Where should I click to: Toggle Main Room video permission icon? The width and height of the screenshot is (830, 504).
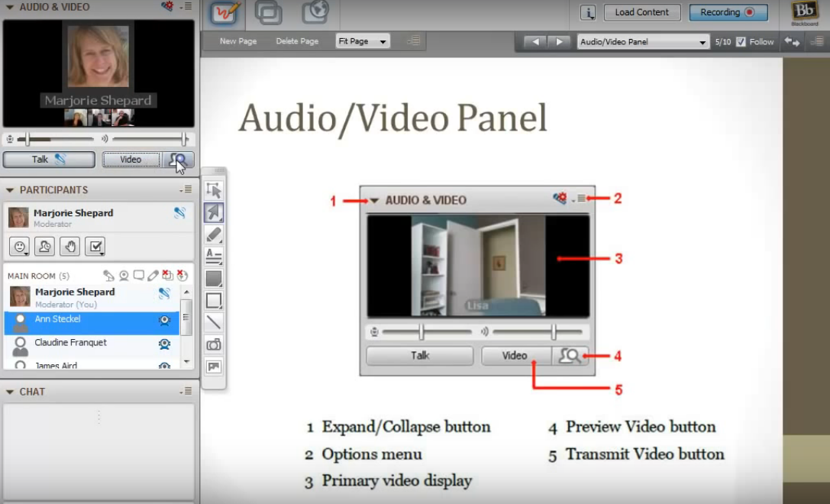[x=124, y=276]
